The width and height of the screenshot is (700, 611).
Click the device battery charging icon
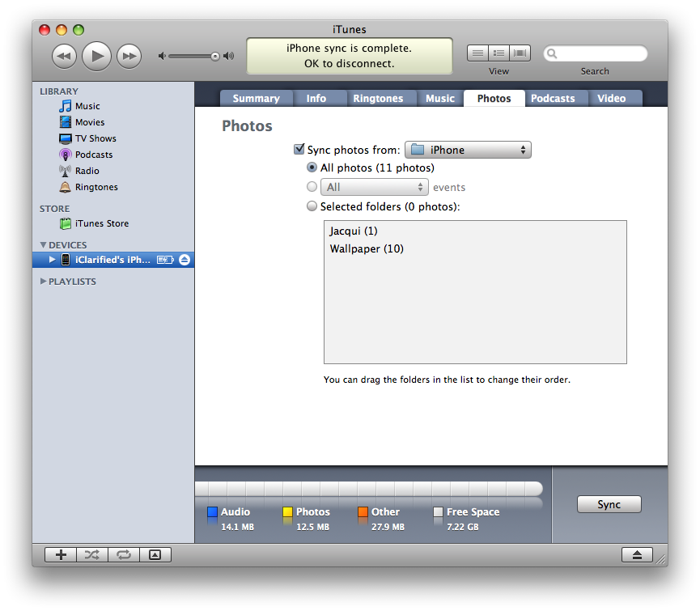[165, 260]
